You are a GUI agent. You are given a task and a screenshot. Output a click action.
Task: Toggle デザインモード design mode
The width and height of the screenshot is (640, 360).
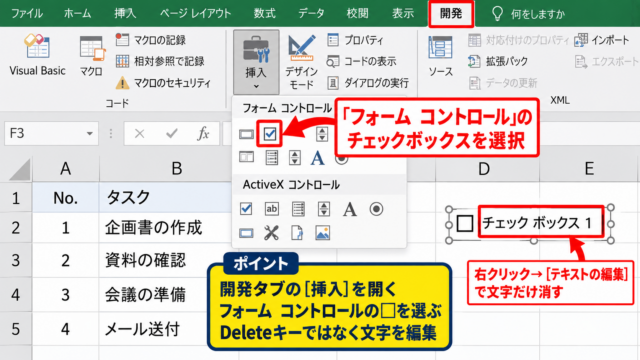tap(301, 62)
